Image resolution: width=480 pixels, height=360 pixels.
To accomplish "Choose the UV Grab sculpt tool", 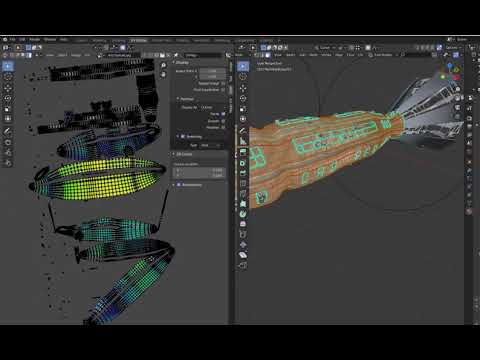I will click(x=8, y=142).
